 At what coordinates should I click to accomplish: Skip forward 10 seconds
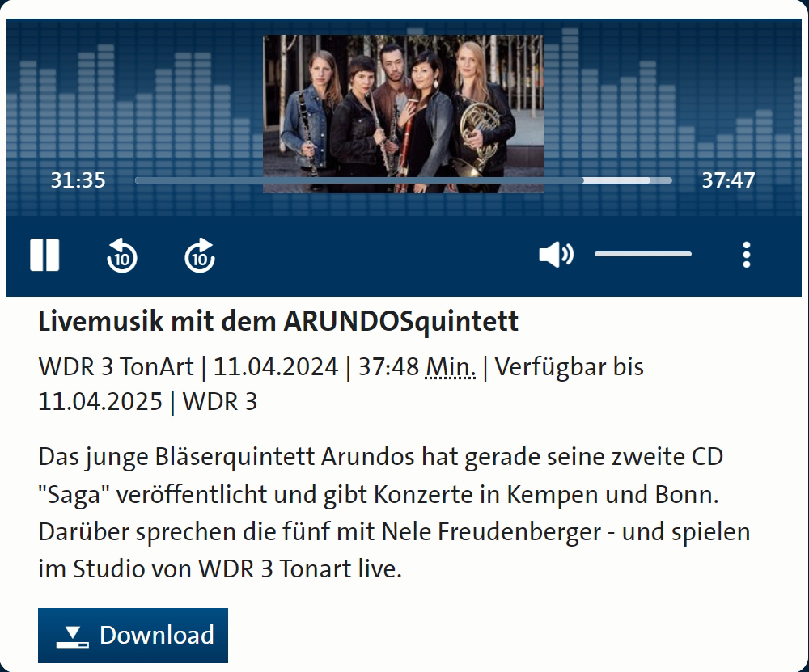pos(200,255)
